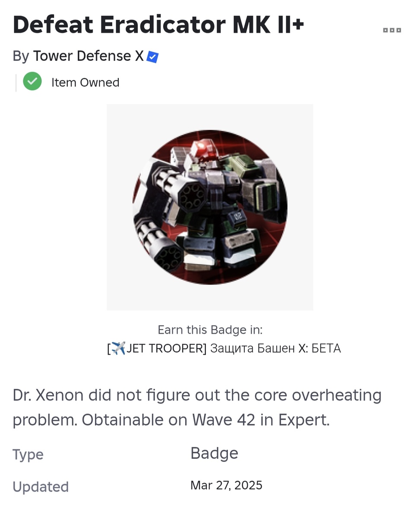Click the airplane emoji in game title
The width and height of the screenshot is (420, 518).
click(x=118, y=348)
